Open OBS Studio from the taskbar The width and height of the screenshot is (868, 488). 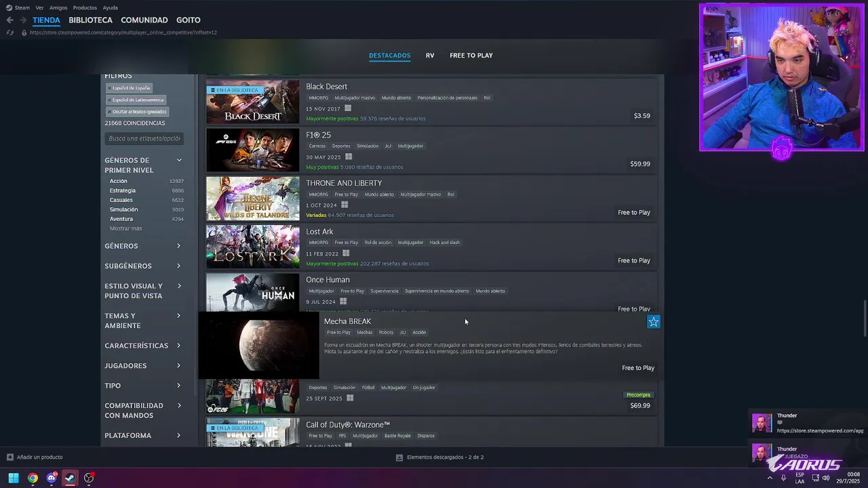pos(89,478)
